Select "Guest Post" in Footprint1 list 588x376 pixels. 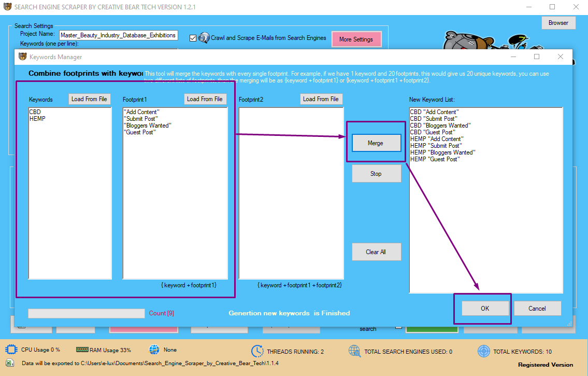(140, 132)
